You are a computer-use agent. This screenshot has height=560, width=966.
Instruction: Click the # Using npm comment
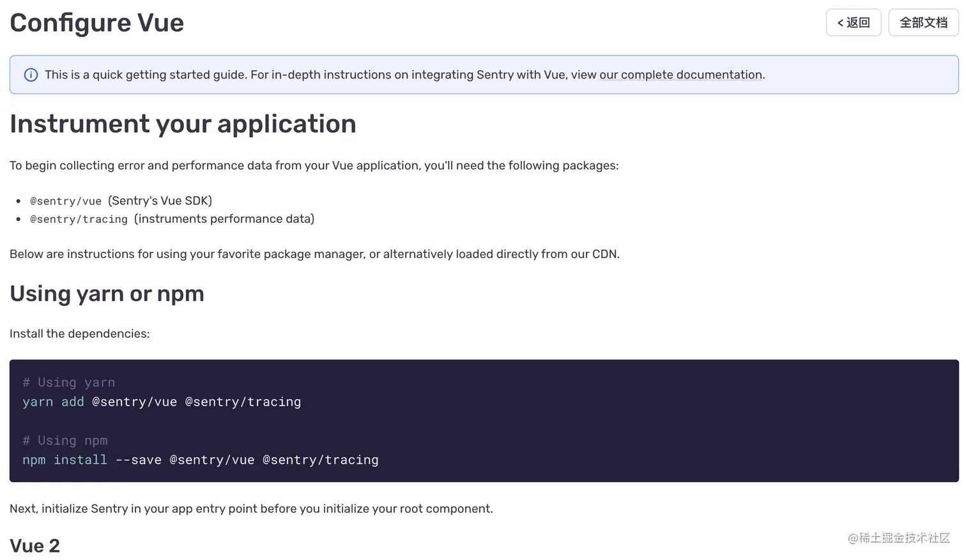click(x=65, y=441)
